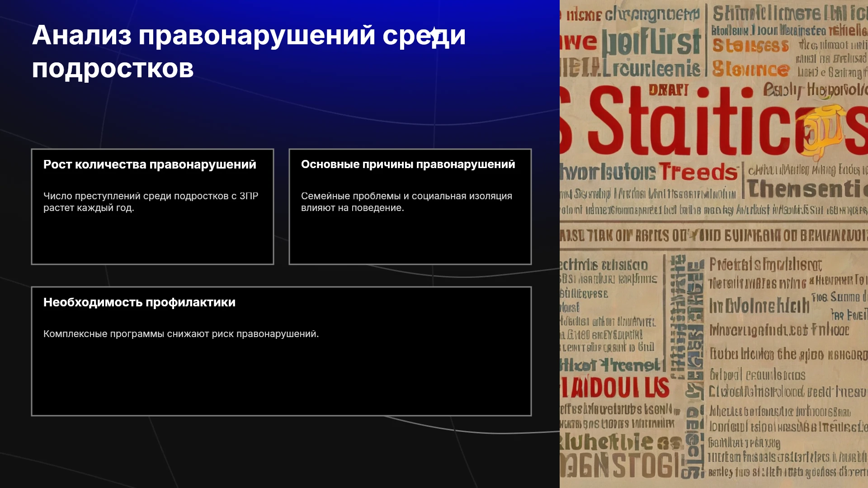Screen dimensions: 868x488
Task: Click empty area inside the first card
Action: [152, 239]
